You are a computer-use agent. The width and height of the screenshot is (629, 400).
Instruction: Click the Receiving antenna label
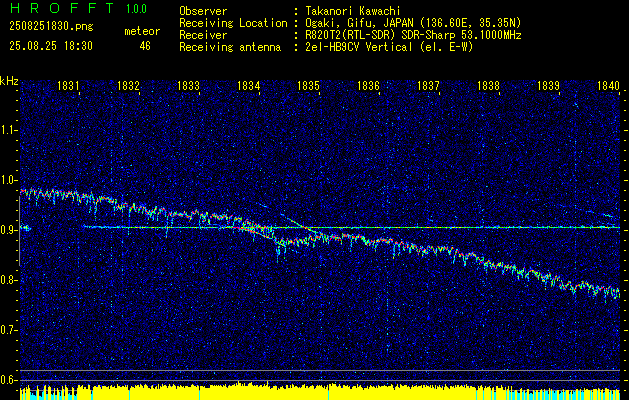coord(230,47)
